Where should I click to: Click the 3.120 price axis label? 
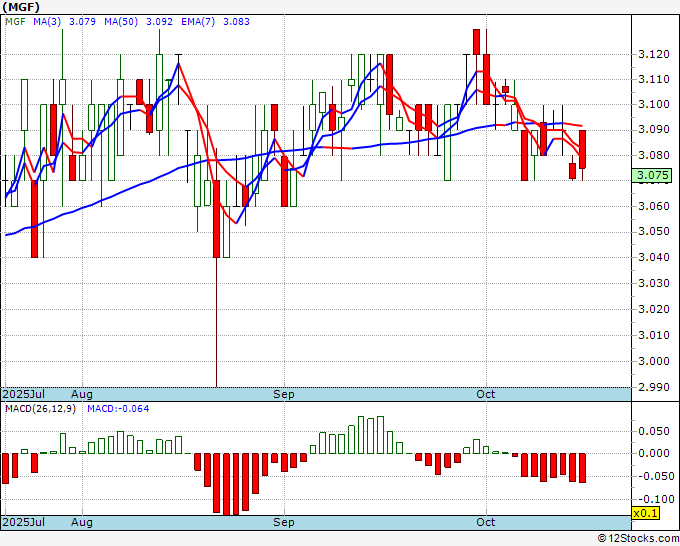click(654, 55)
